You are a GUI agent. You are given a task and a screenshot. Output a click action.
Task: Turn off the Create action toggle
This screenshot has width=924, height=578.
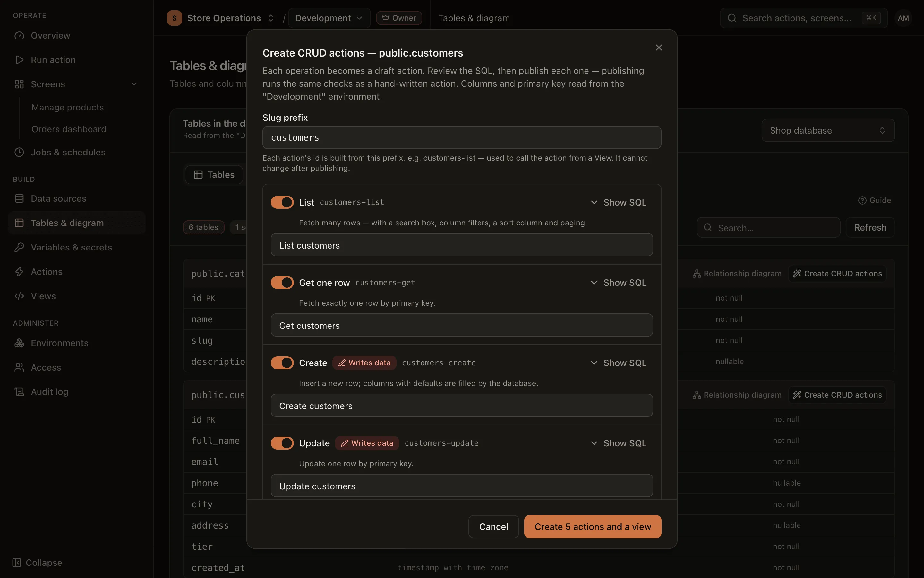coord(282,363)
